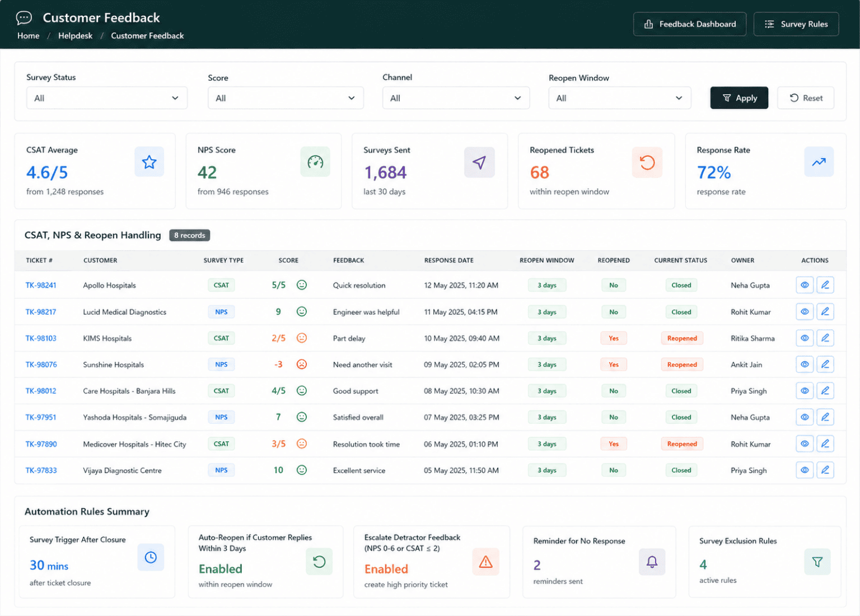The height and width of the screenshot is (616, 860).
Task: Open the Channel filter dropdown
Action: click(456, 98)
